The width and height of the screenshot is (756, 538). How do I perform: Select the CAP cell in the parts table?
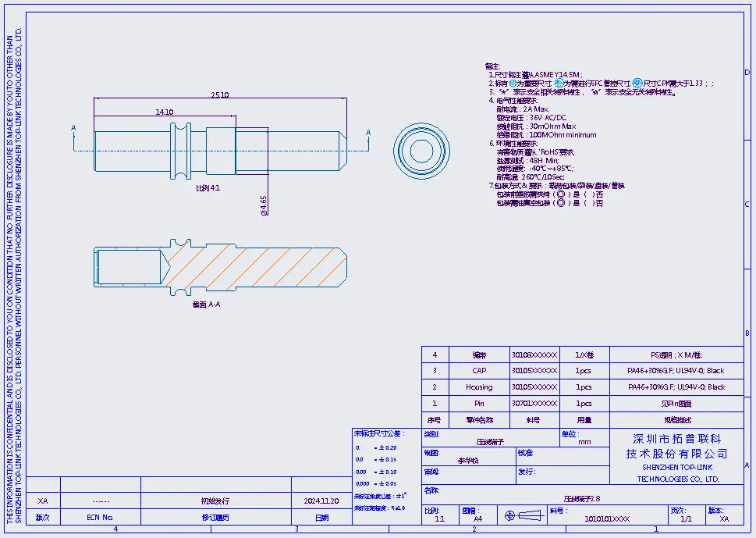pyautogui.click(x=479, y=371)
